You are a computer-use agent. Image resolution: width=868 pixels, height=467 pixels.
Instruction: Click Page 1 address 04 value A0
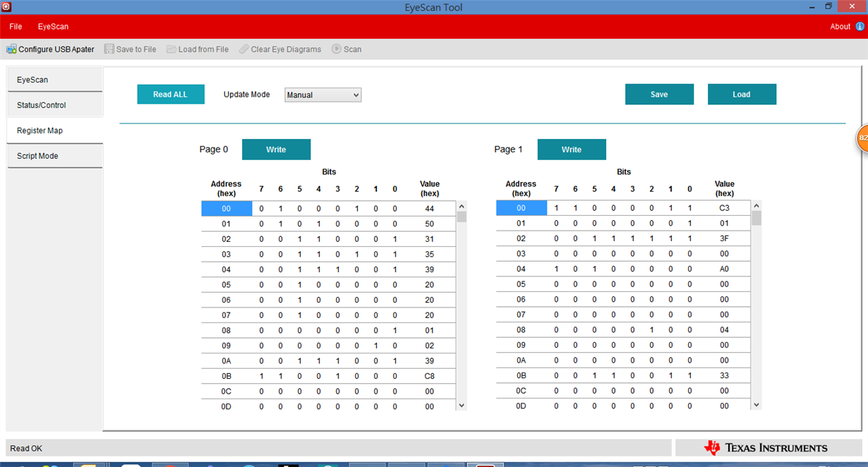pos(724,269)
